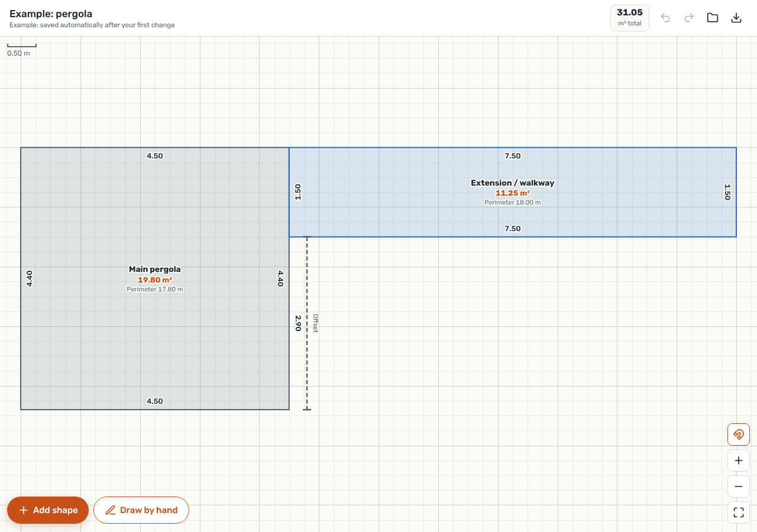Screen dimensions: 757x532
Task: Click Perimeter 18.00 m text
Action: tap(513, 202)
